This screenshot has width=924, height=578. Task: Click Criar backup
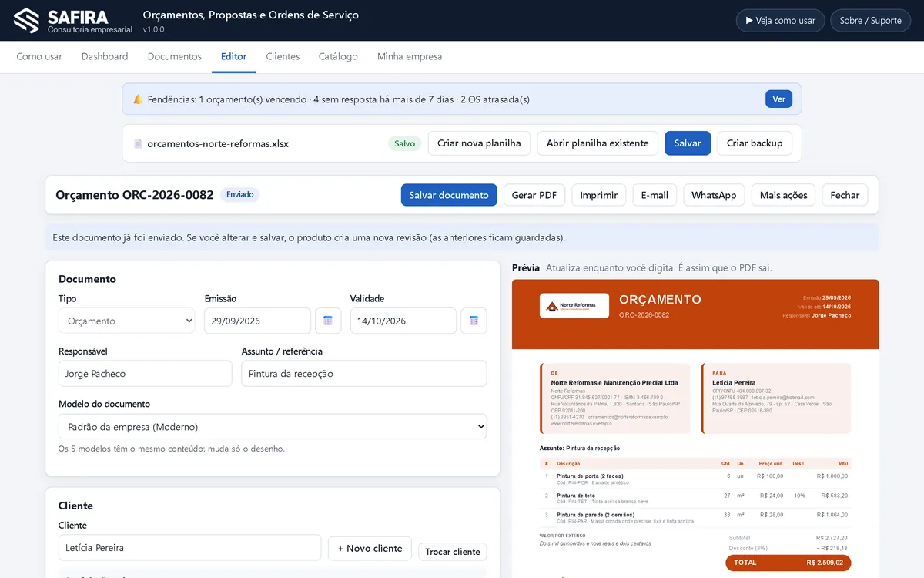pyautogui.click(x=755, y=143)
